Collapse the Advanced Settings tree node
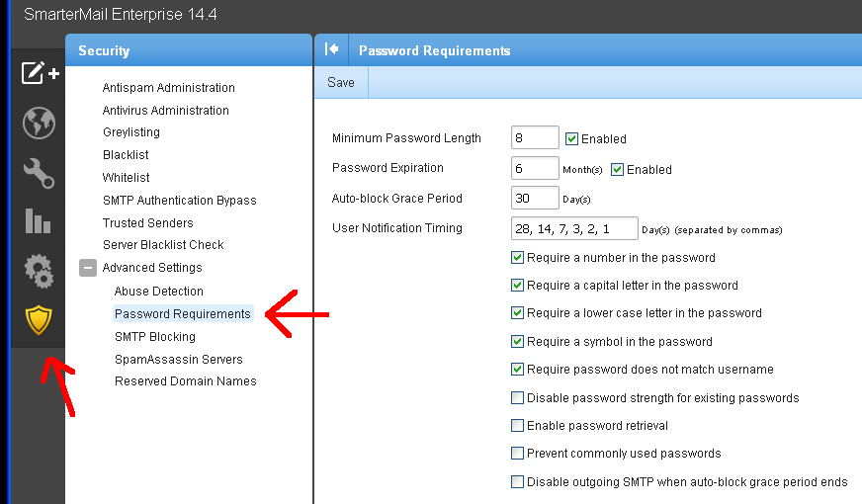Screen dimensions: 862x504 (x=87, y=268)
